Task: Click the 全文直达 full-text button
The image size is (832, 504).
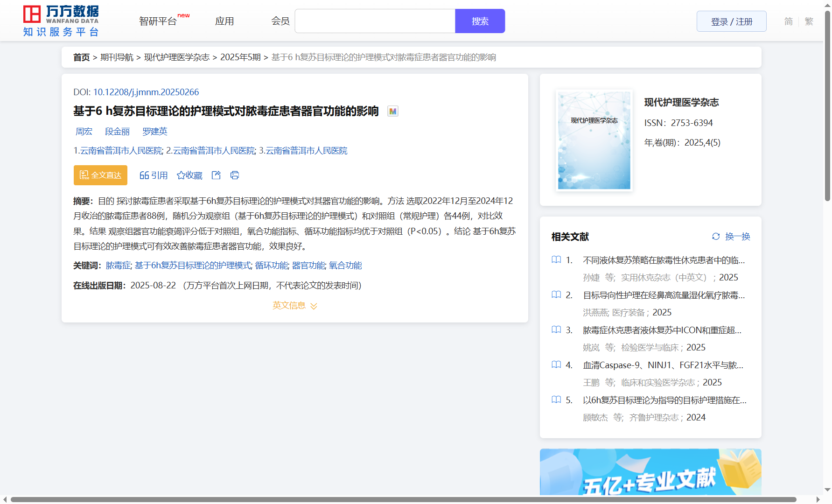Action: click(100, 175)
